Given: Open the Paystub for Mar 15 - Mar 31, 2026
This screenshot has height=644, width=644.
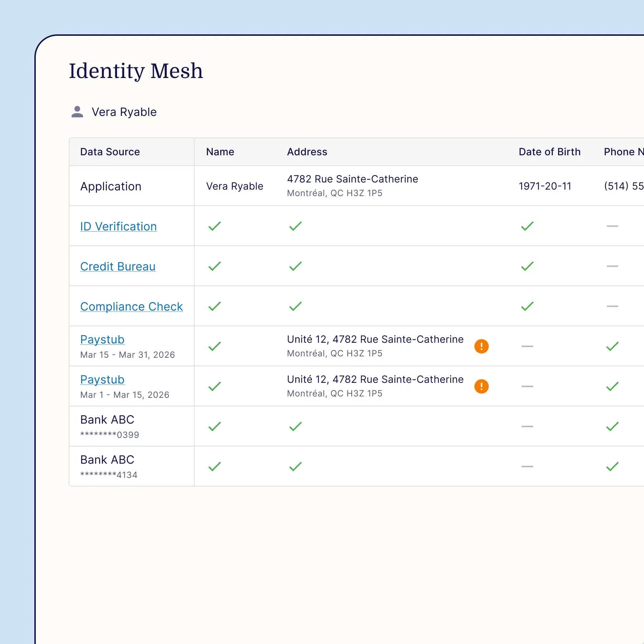Looking at the screenshot, I should coord(102,339).
